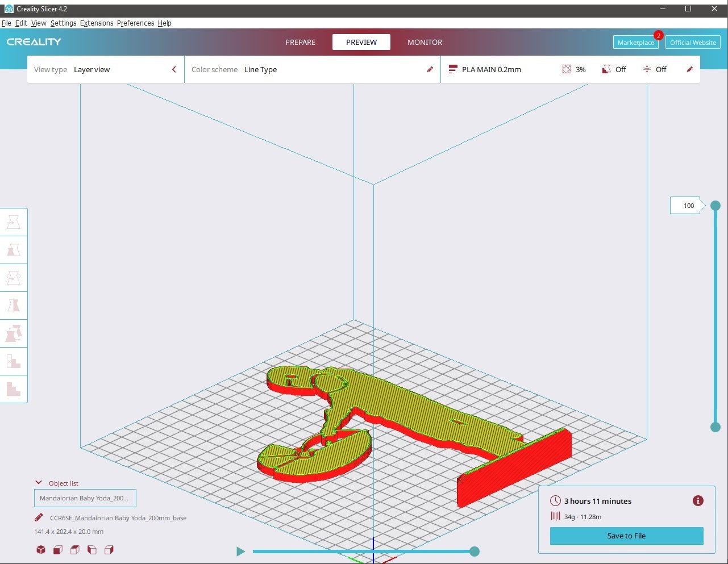Screen dimensions: 728x564
Task: Click pencil icon to rename the print job
Action: pos(39,517)
